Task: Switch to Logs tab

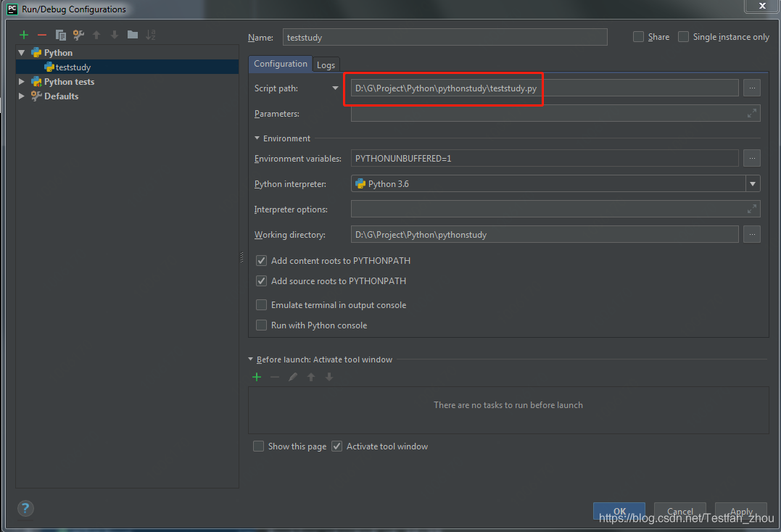Action: [x=326, y=65]
